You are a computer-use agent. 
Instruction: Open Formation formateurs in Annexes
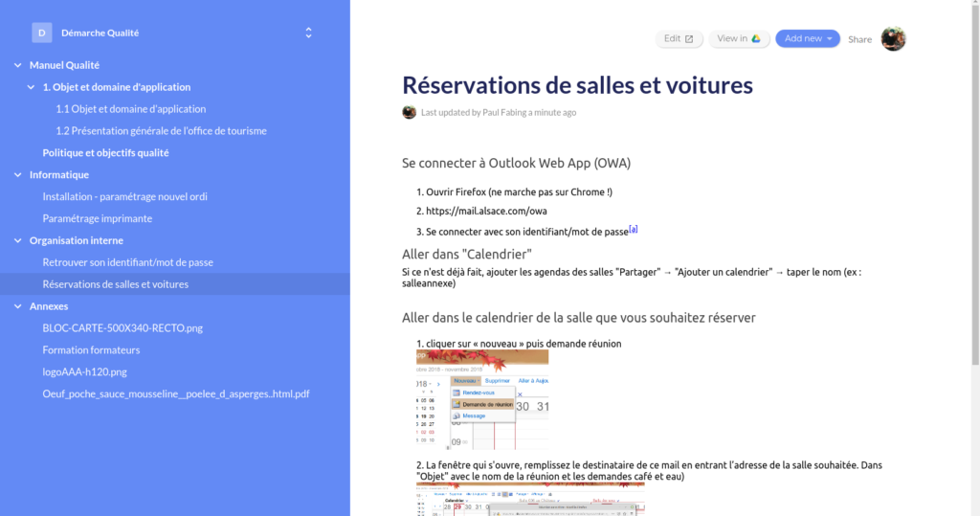[91, 349]
